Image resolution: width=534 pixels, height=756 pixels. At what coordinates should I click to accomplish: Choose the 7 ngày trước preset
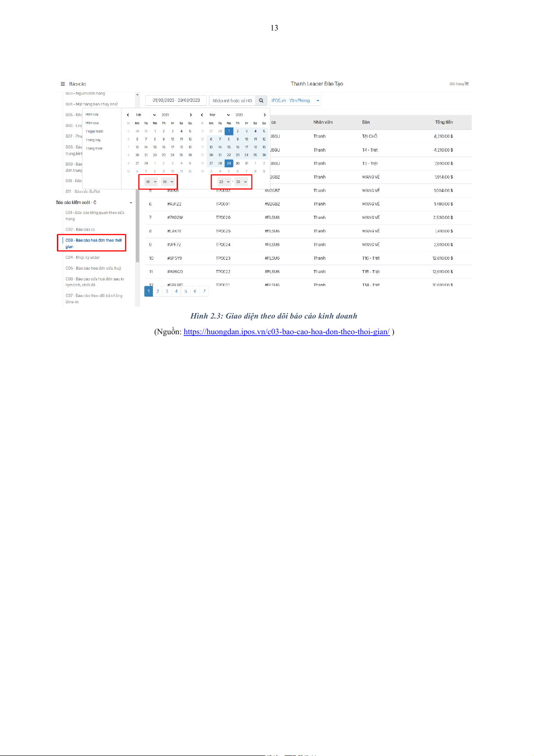point(94,131)
